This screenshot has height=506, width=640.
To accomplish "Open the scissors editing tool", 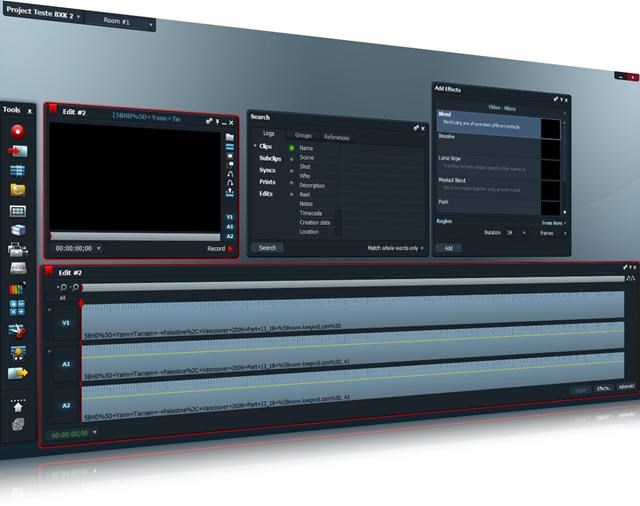I will click(17, 330).
